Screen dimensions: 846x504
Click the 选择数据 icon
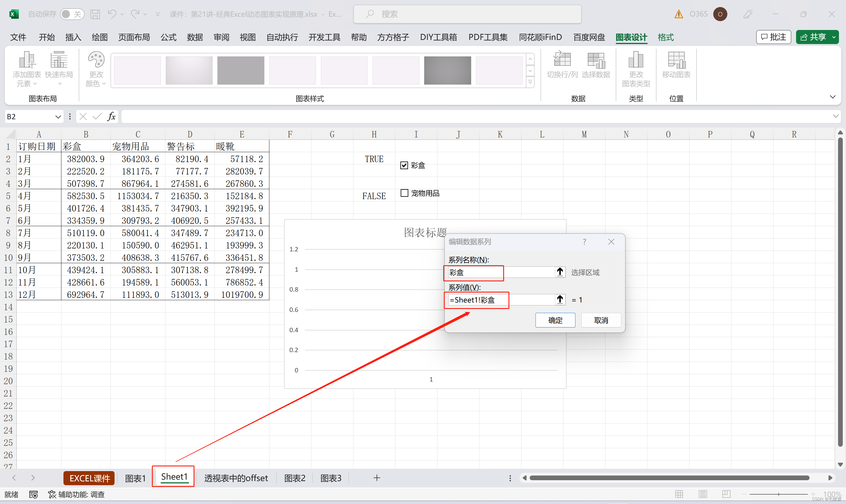(x=596, y=65)
